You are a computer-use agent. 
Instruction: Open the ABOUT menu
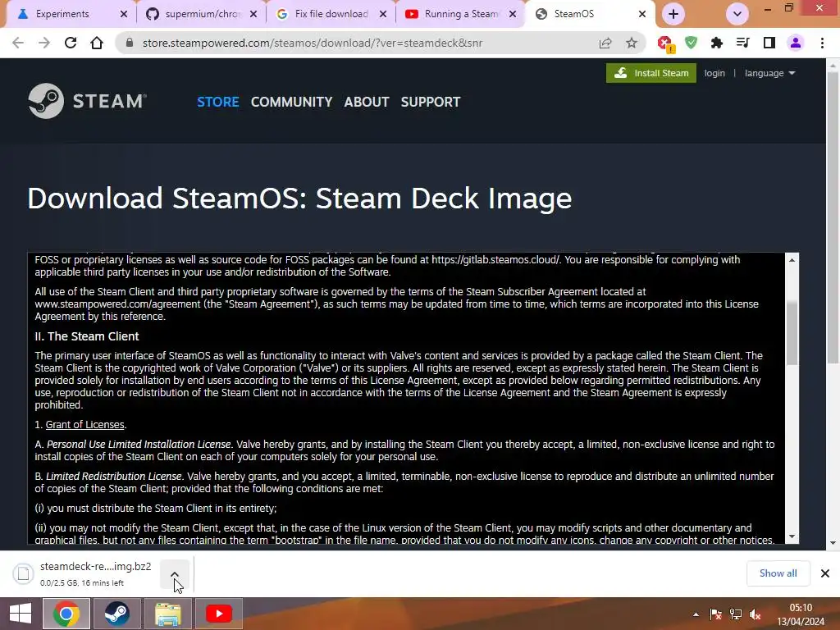[367, 102]
